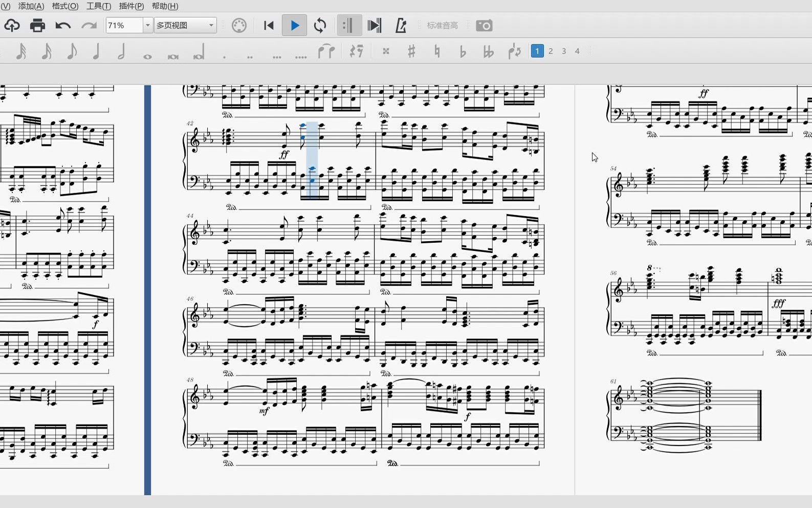Rewind to start position
Screen dimensions: 812x508
pyautogui.click(x=269, y=26)
